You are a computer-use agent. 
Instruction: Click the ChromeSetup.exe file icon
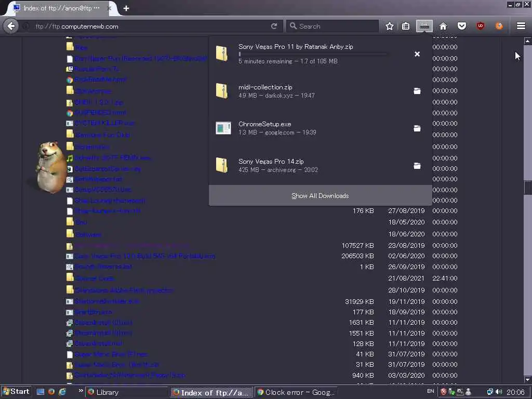223,128
